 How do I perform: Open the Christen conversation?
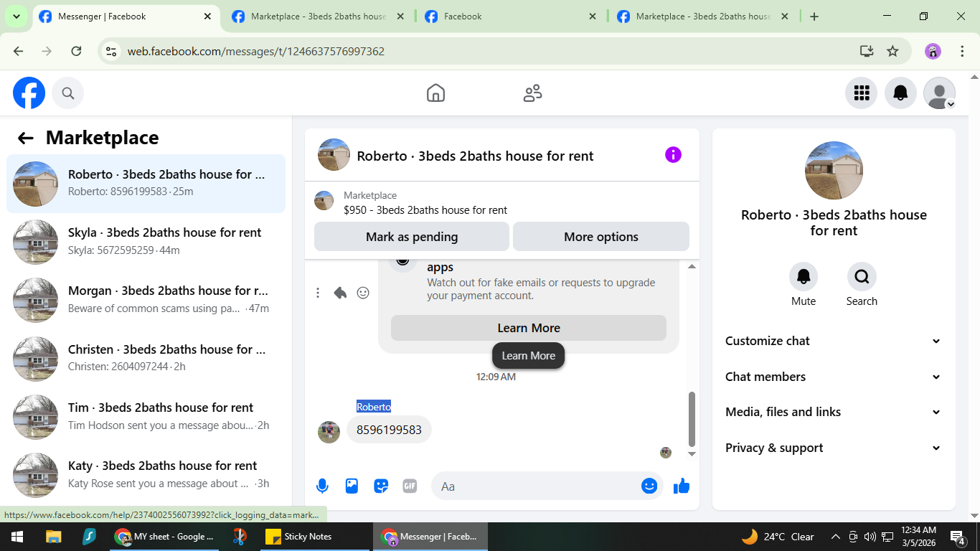coord(146,358)
